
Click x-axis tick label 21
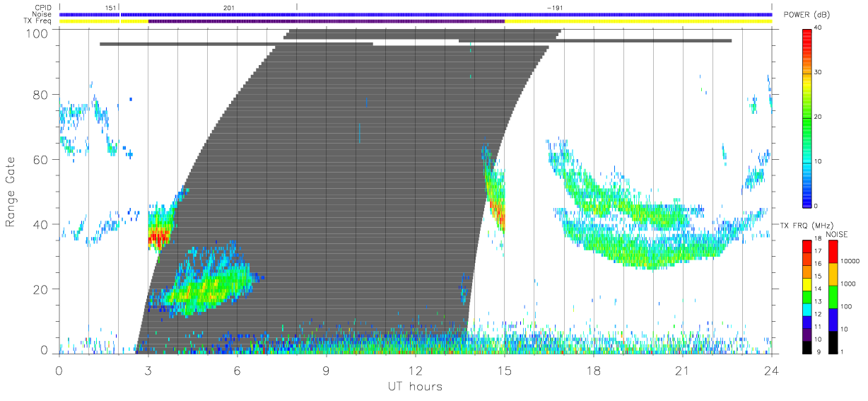coord(683,370)
